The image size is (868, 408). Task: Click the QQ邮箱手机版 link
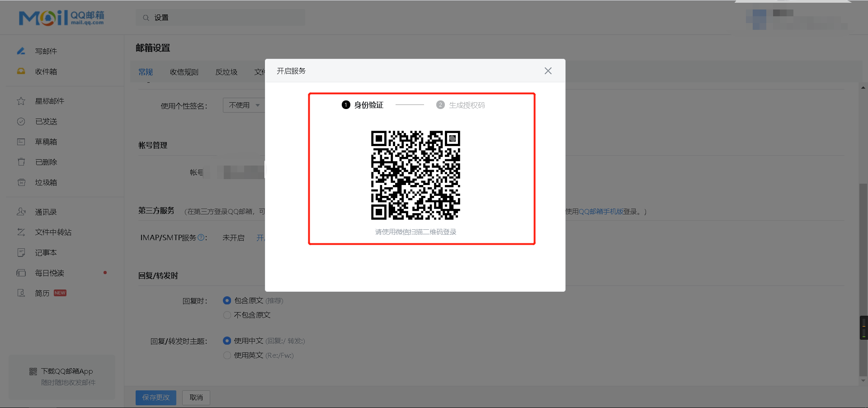[601, 211]
